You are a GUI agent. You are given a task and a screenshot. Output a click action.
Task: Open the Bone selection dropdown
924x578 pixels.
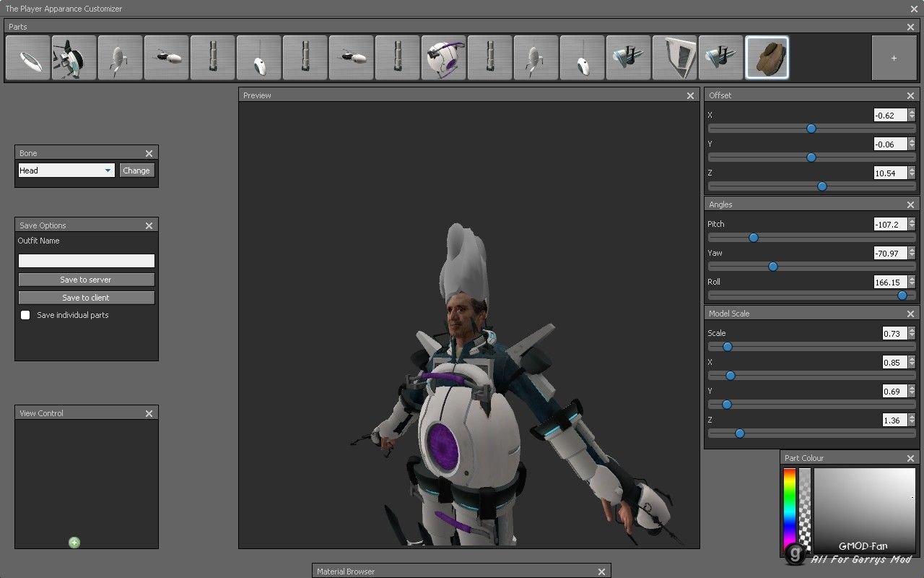(x=66, y=171)
